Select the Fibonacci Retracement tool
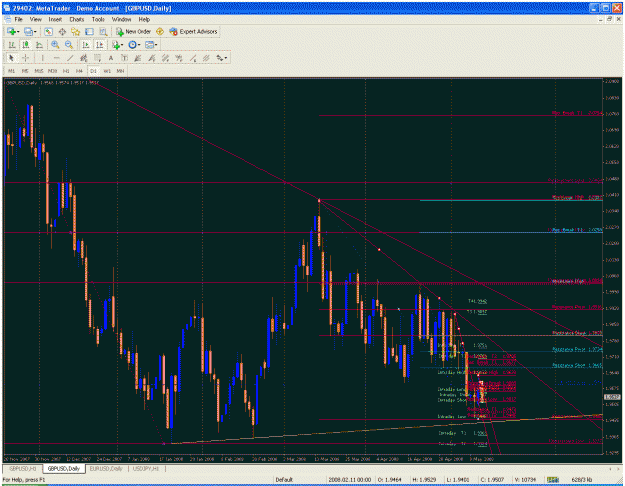Image resolution: width=625 pixels, height=486 pixels. coord(97,58)
